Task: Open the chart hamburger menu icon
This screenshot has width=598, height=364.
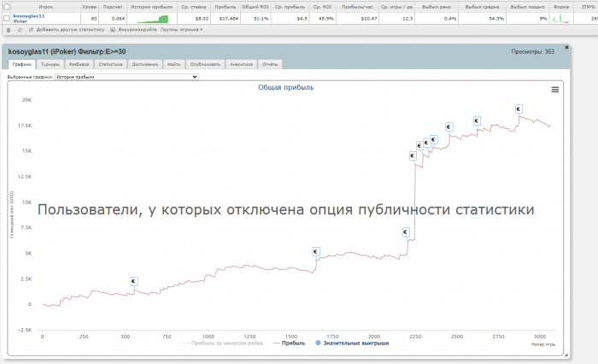Action: 555,90
